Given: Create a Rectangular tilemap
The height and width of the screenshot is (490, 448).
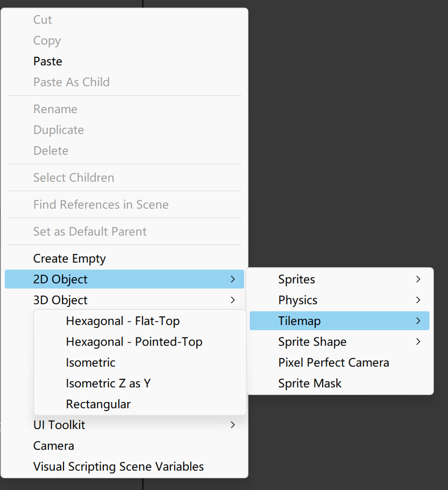Looking at the screenshot, I should pyautogui.click(x=98, y=404).
